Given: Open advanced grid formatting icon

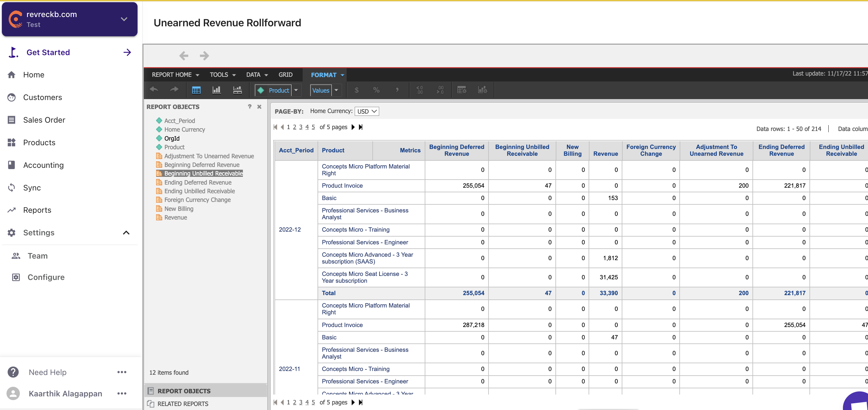Looking at the screenshot, I should tap(462, 90).
